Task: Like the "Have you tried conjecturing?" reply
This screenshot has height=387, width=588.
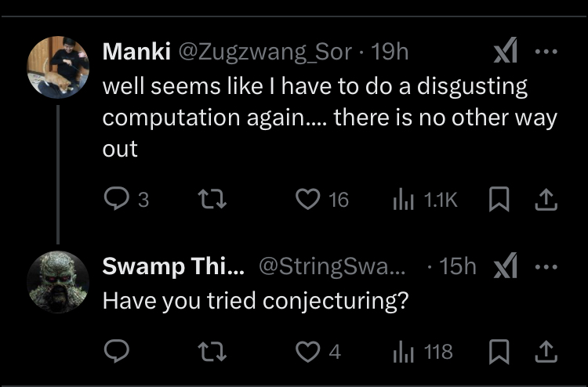Action: tap(307, 352)
